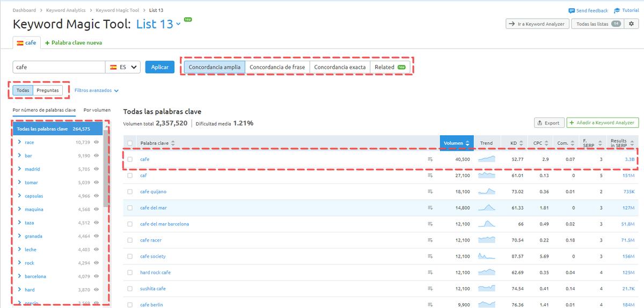Image resolution: width=644 pixels, height=308 pixels.
Task: Click the SERP features icon for cafe racer
Action: tap(430, 240)
